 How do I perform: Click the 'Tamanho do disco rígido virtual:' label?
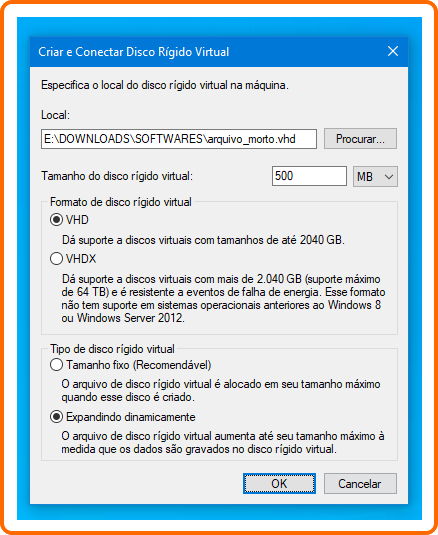point(117,176)
